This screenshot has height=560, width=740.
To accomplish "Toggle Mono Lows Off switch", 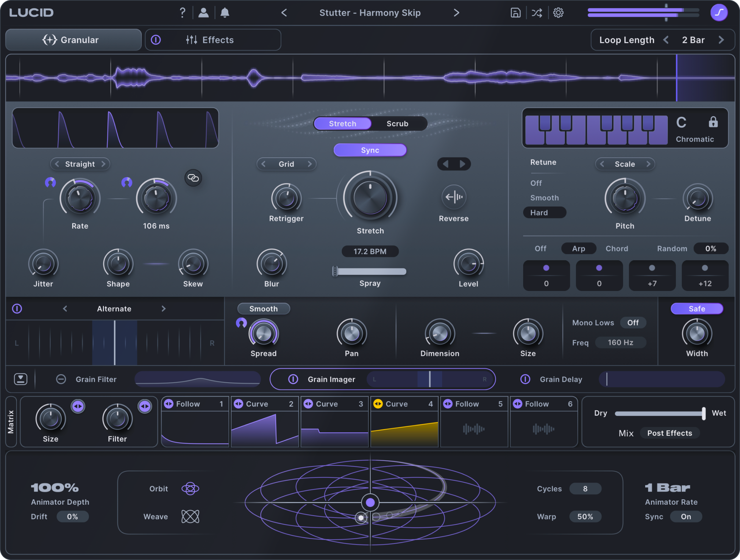I will coord(633,323).
